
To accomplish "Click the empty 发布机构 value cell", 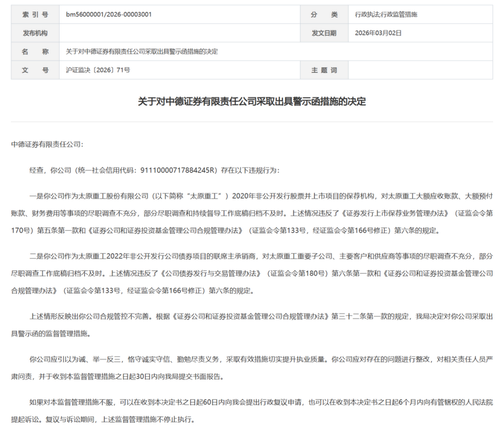I will tap(179, 33).
